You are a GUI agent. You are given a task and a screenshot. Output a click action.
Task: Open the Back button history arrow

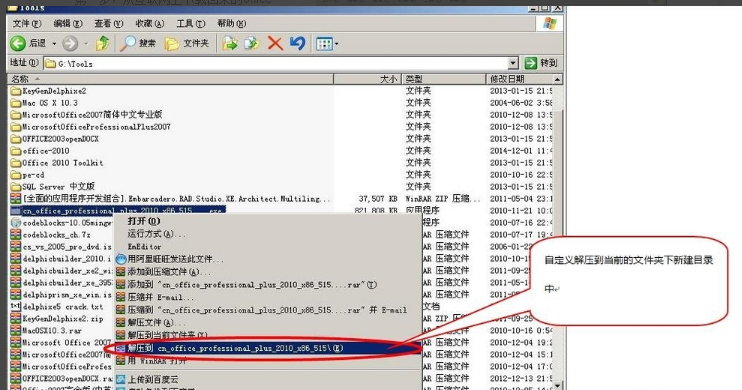pyautogui.click(x=54, y=44)
